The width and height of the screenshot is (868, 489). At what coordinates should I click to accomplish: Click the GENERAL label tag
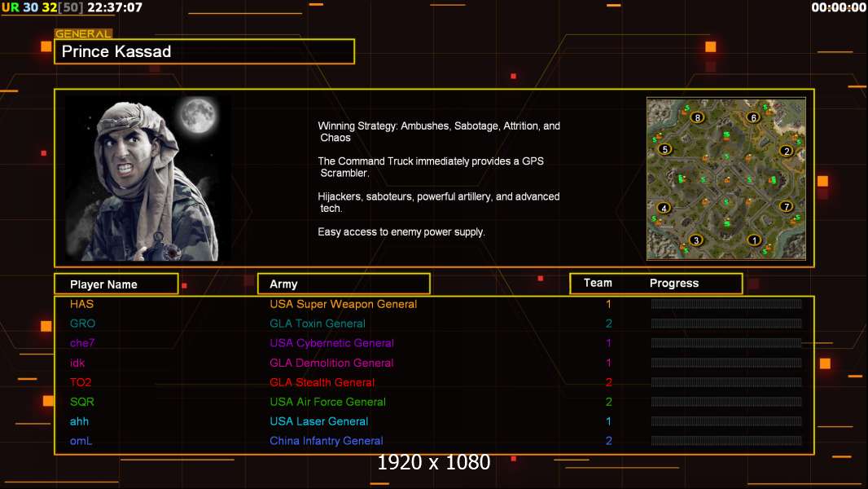click(83, 33)
